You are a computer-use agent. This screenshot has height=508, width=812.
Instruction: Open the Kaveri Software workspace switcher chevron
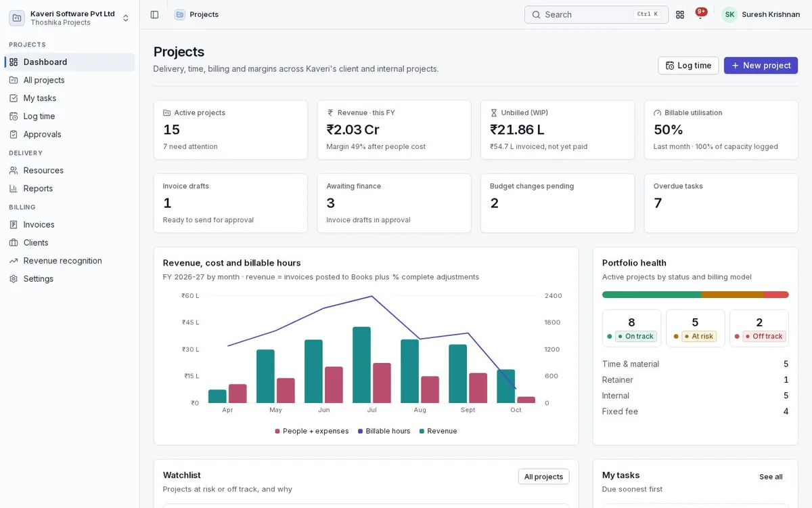(x=126, y=18)
